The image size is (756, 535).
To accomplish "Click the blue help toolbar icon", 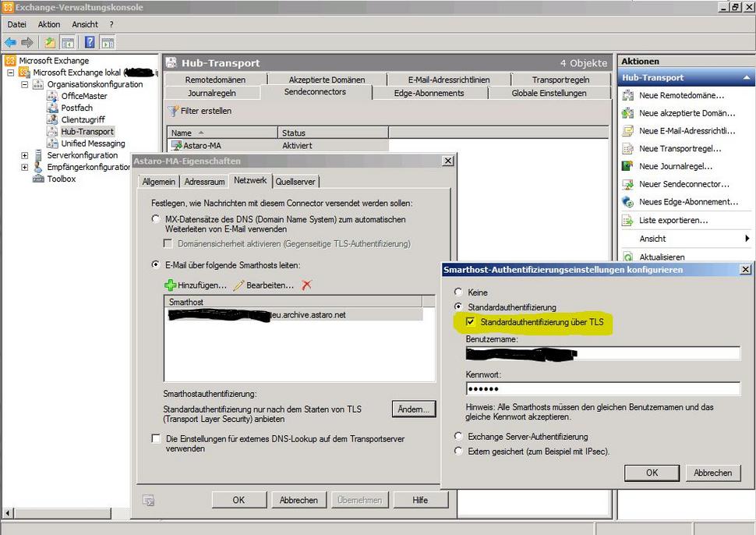I will 90,42.
